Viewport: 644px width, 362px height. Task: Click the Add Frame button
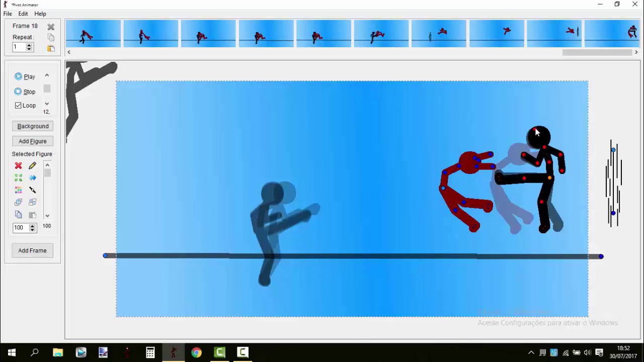(x=33, y=250)
